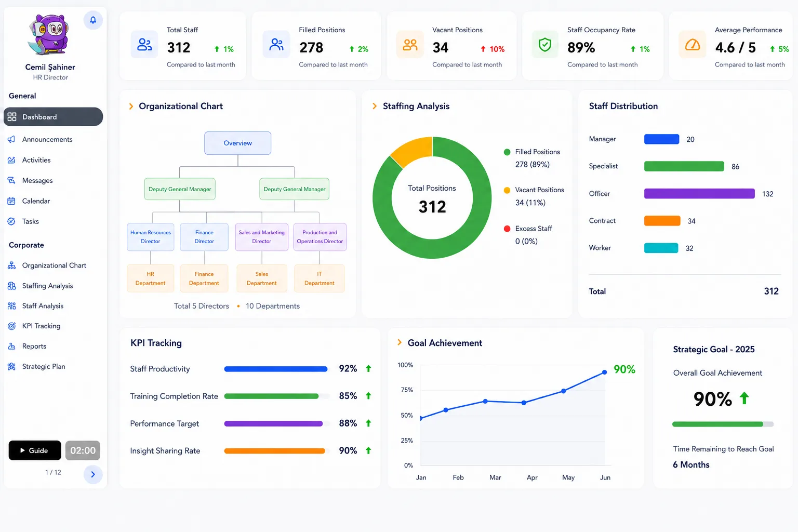798x532 pixels.
Task: Click the Staff Analysis sidebar icon
Action: pyautogui.click(x=11, y=306)
